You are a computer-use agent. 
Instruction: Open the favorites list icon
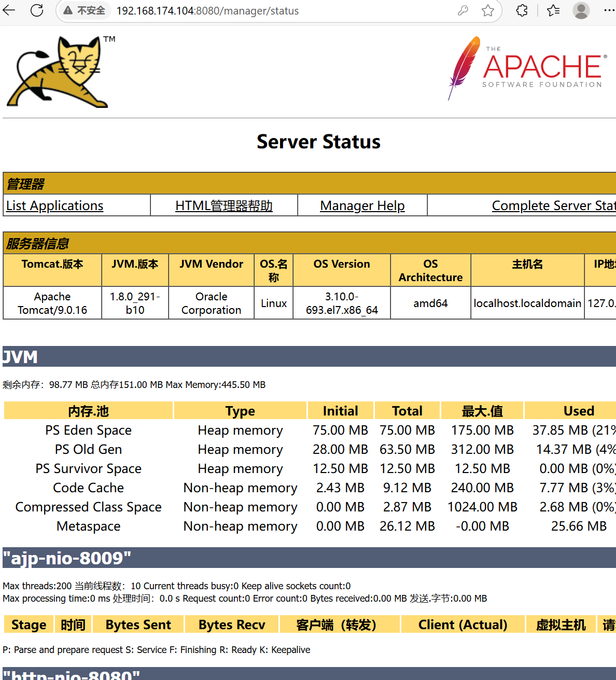pos(553,10)
